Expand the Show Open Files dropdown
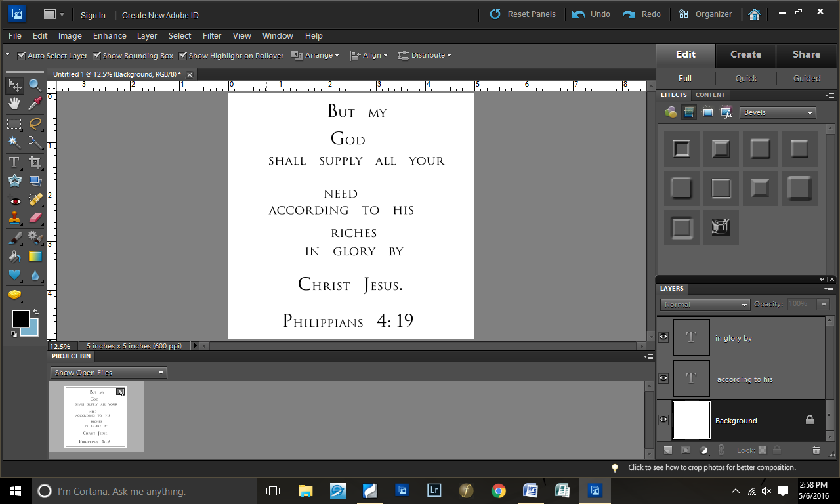 (x=109, y=373)
